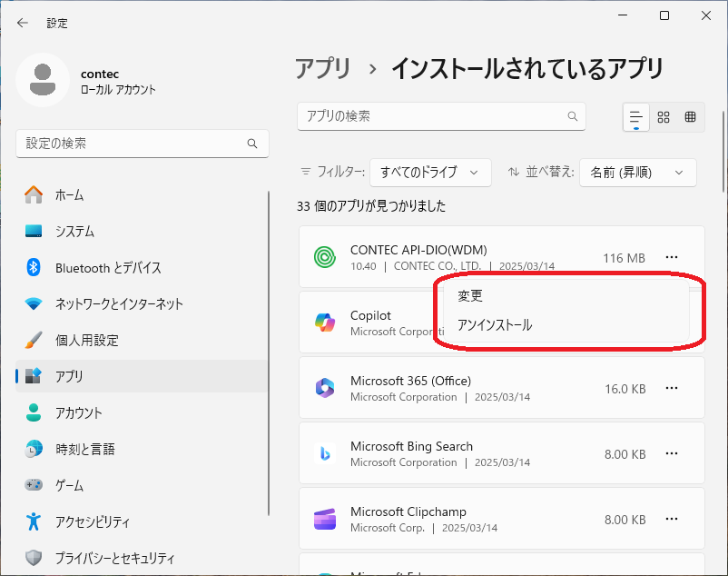Open 時刻と言語 settings
The width and height of the screenshot is (728, 576).
pyautogui.click(x=142, y=449)
